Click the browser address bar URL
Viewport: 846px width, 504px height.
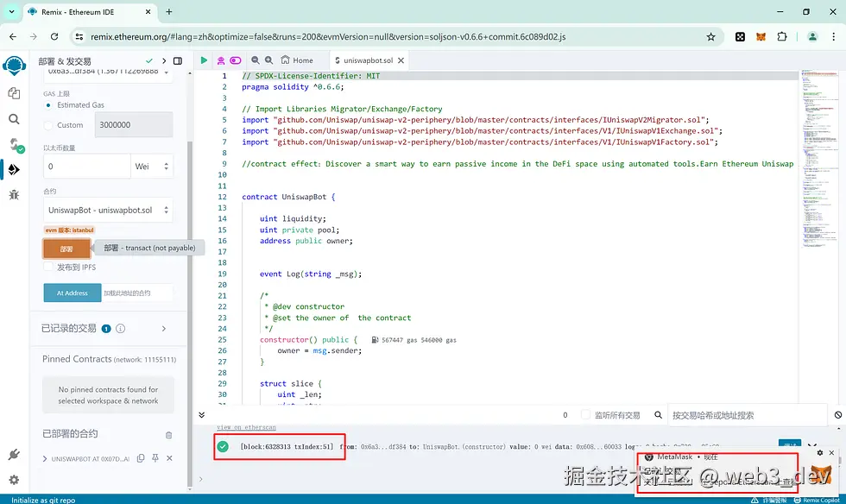tap(328, 37)
